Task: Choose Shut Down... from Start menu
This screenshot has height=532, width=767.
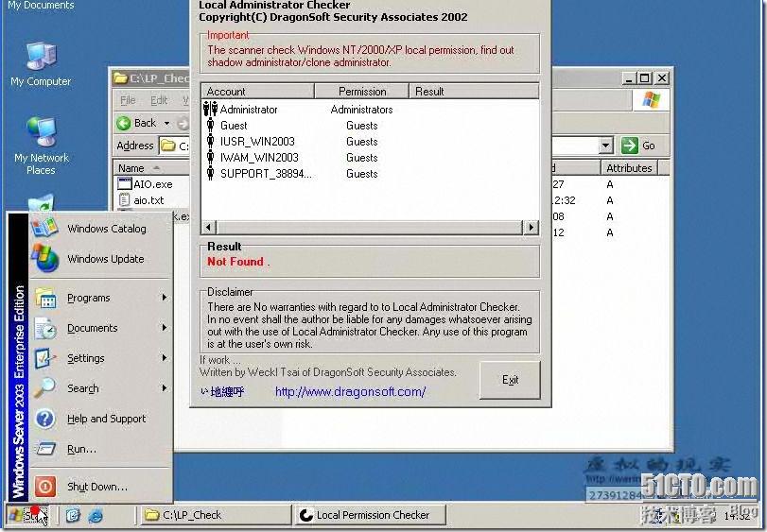Action: 101,487
